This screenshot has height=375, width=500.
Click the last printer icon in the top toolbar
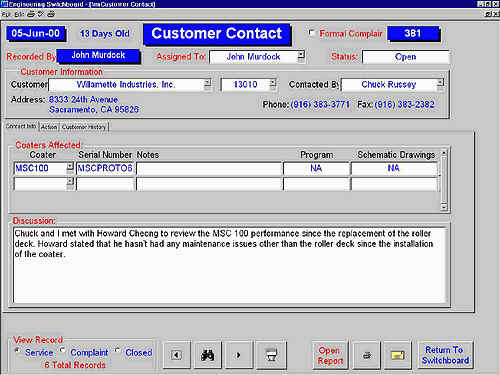click(x=51, y=14)
